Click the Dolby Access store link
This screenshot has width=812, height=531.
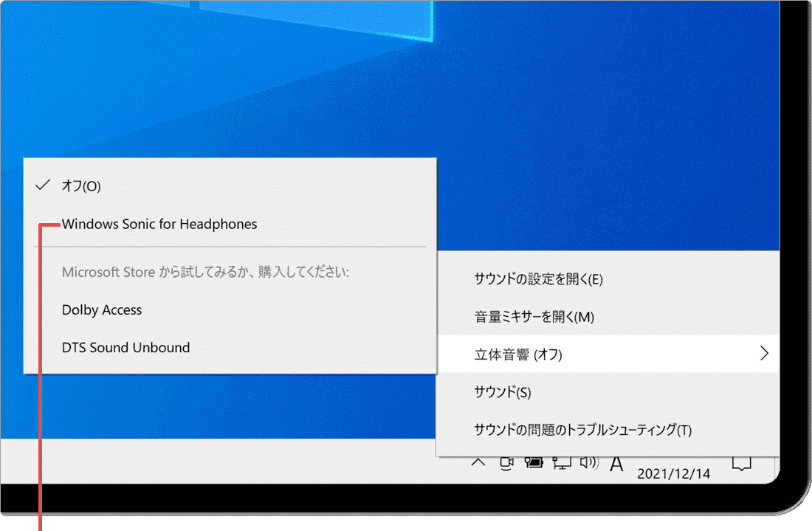tap(101, 309)
